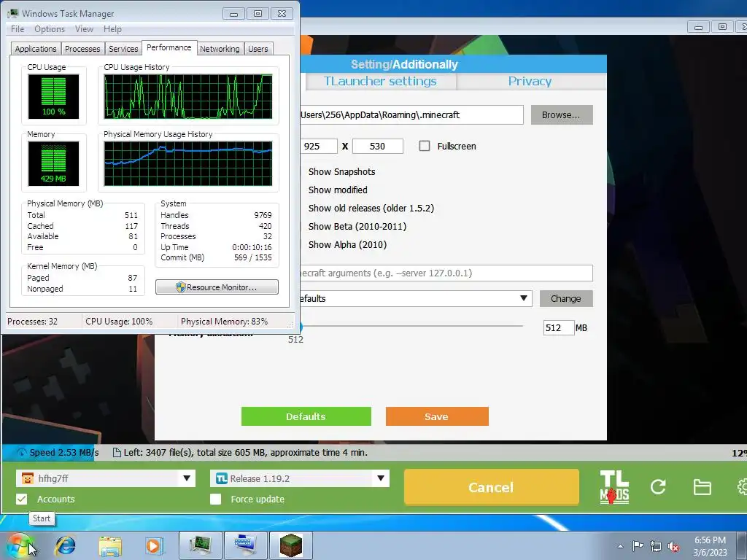Open the TLauncher settings tab
The height and width of the screenshot is (560, 747).
pos(380,82)
